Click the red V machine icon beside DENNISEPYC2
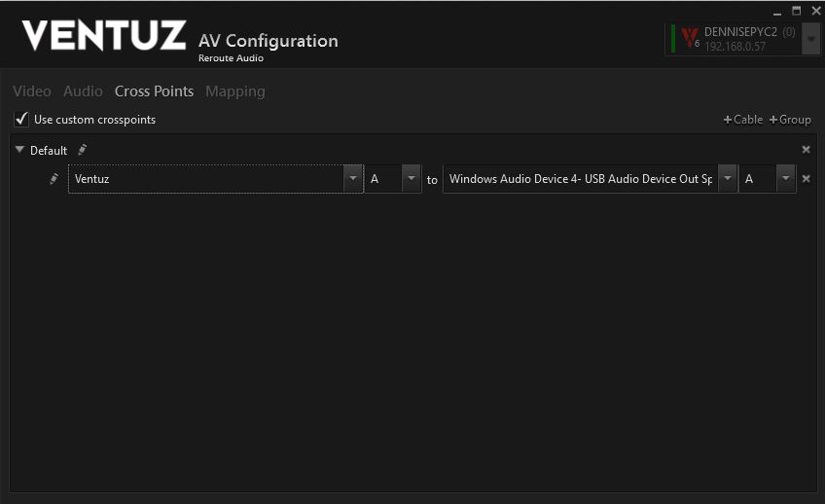Screen dimensions: 825x504 click(x=690, y=38)
